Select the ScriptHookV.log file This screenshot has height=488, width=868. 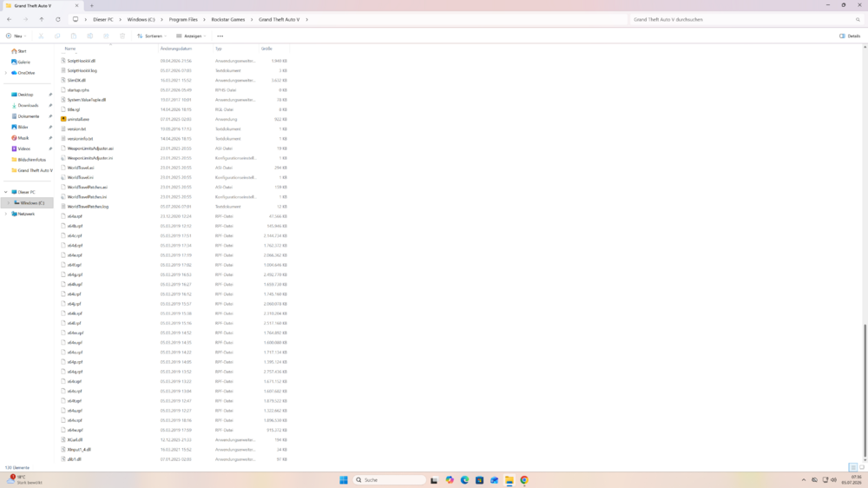click(x=82, y=70)
